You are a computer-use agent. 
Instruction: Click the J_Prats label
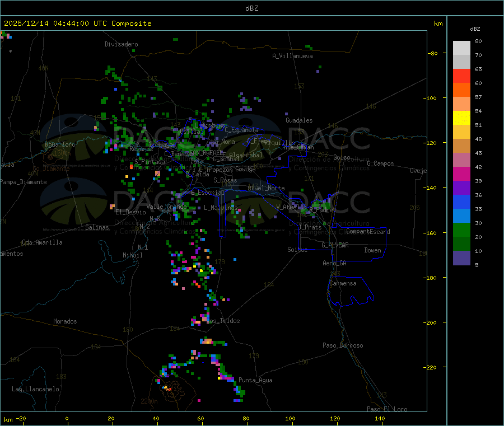[x=310, y=227]
